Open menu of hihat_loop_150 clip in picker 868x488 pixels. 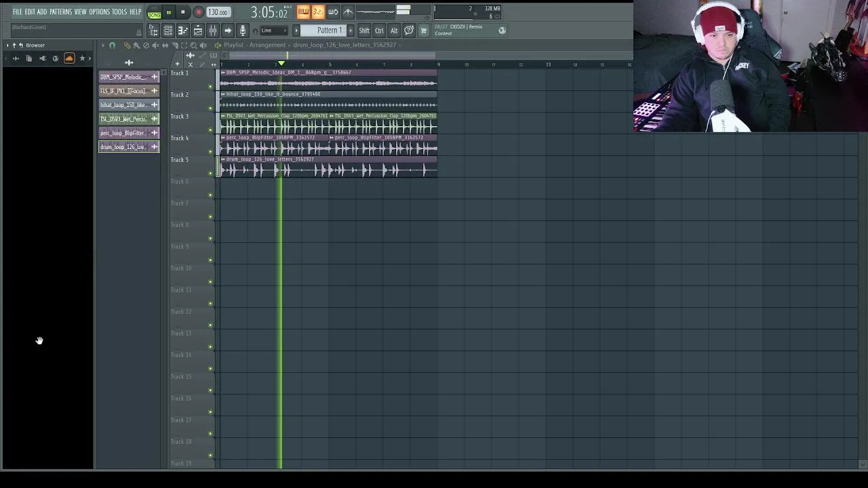click(154, 104)
